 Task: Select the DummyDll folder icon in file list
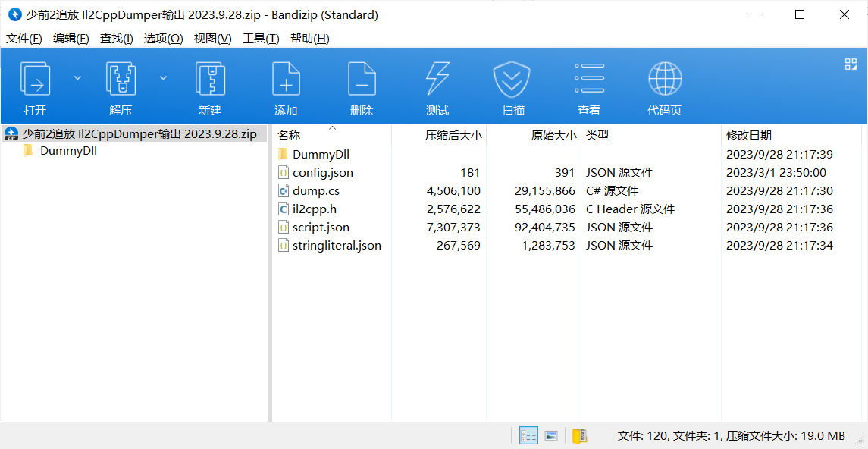click(x=283, y=155)
